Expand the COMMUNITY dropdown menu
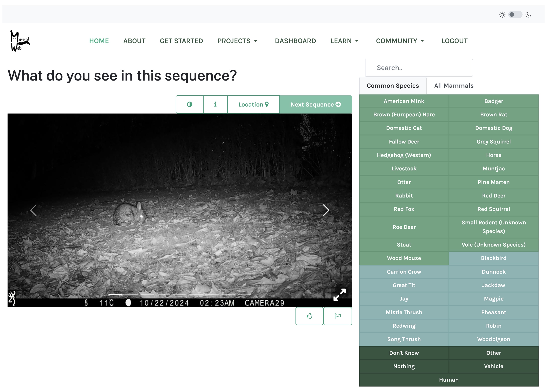The width and height of the screenshot is (547, 392). (400, 41)
